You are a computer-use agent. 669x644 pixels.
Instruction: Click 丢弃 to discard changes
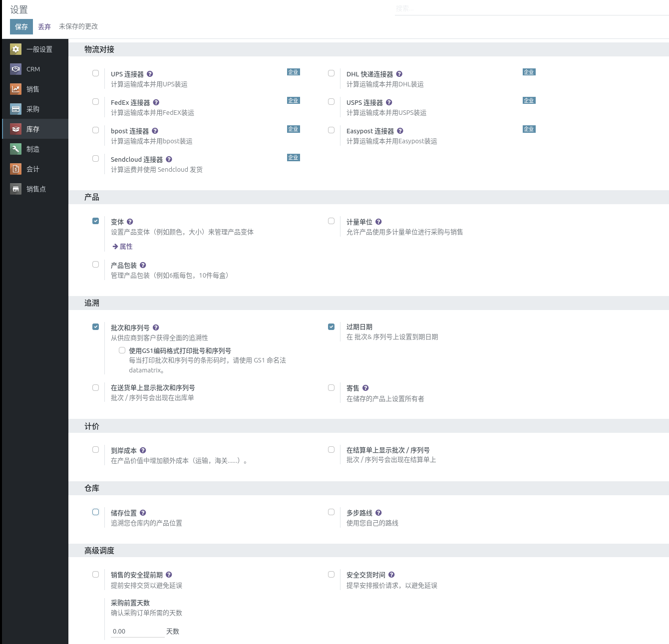pos(44,27)
